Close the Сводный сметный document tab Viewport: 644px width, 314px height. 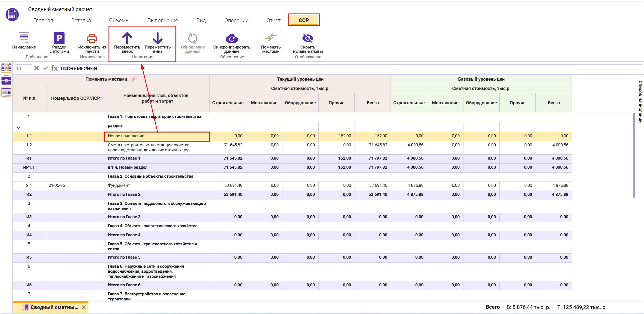[84, 307]
